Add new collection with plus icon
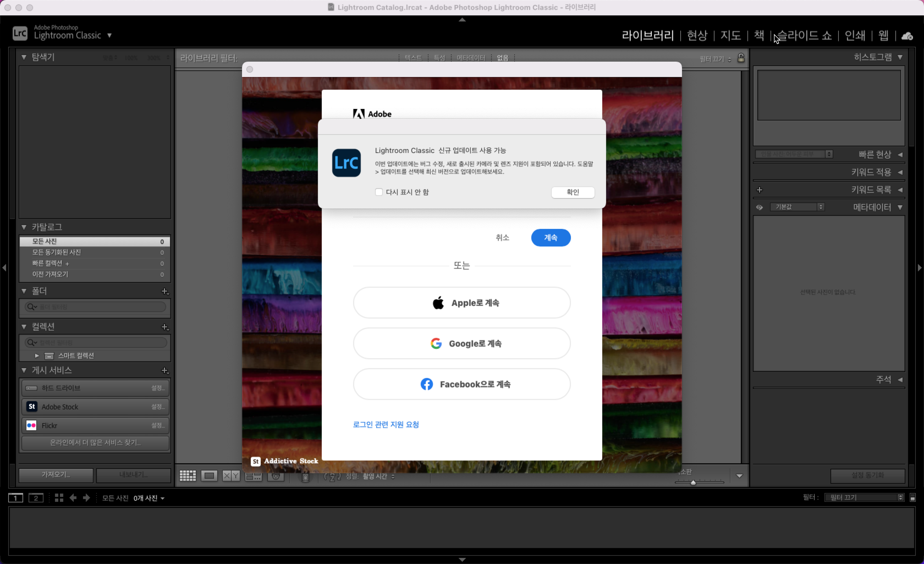Image resolution: width=924 pixels, height=564 pixels. tap(165, 327)
